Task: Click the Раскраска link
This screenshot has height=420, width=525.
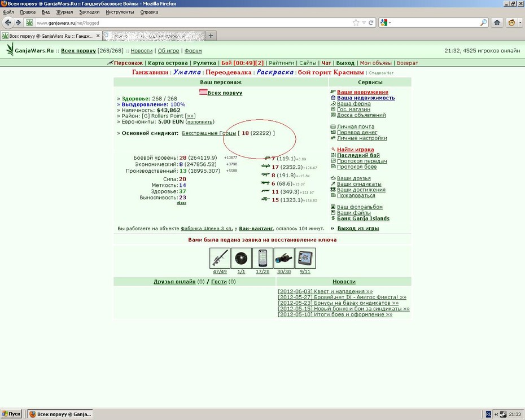Action: coord(275,72)
